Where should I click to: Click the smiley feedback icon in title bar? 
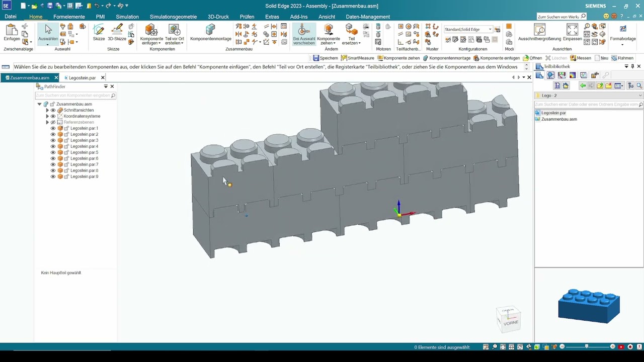pos(606,17)
